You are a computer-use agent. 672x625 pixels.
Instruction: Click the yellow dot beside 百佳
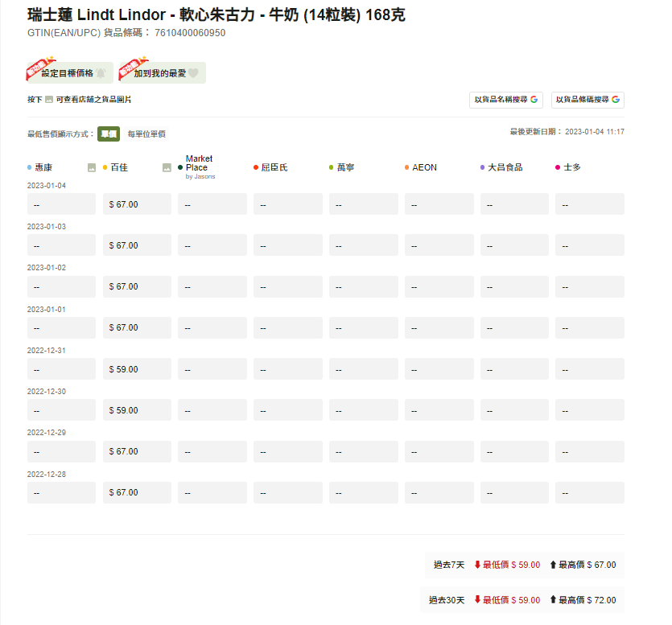pyautogui.click(x=105, y=167)
